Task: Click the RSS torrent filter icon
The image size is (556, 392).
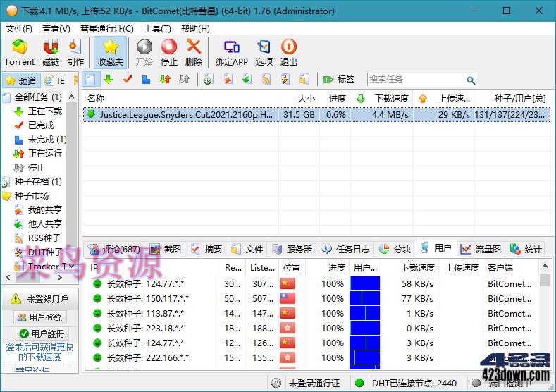Action: click(x=266, y=80)
